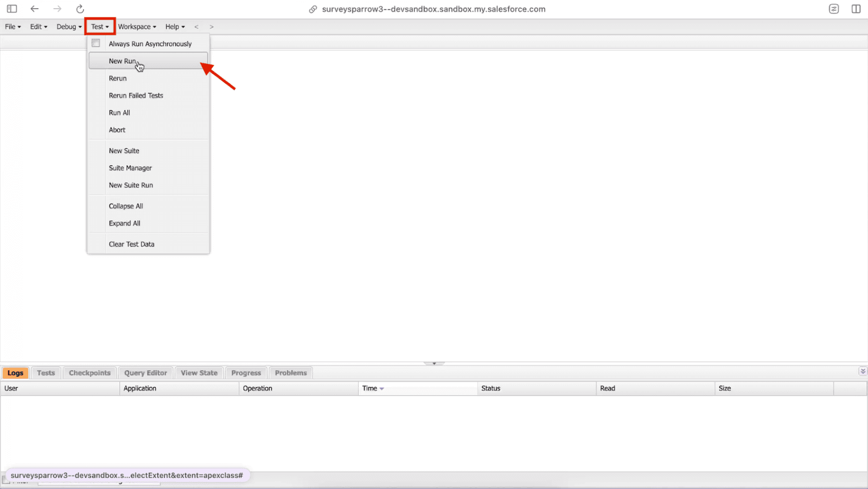The image size is (868, 489).
Task: Expand the Debug dropdown menu
Action: 69,27
